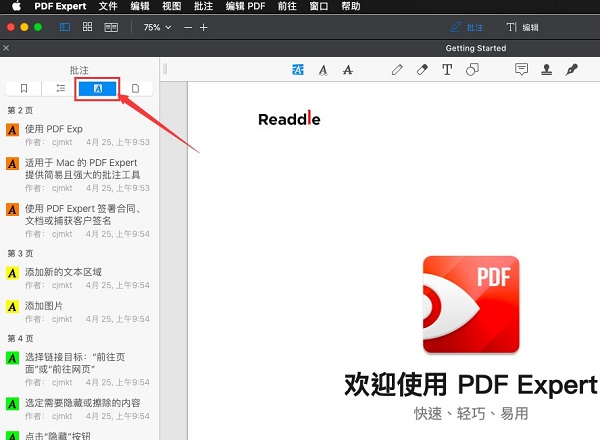Toggle the sidebar panel icon
The height and width of the screenshot is (440, 600).
[x=65, y=27]
